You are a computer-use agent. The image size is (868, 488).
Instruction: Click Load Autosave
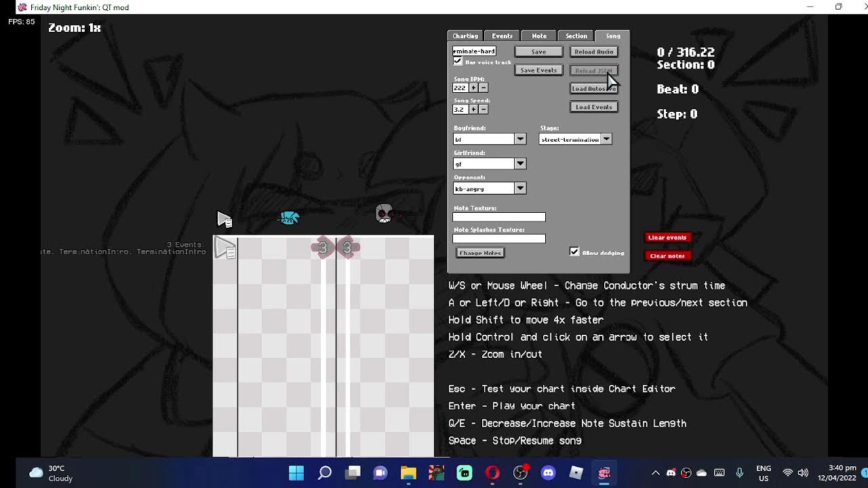[593, 88]
